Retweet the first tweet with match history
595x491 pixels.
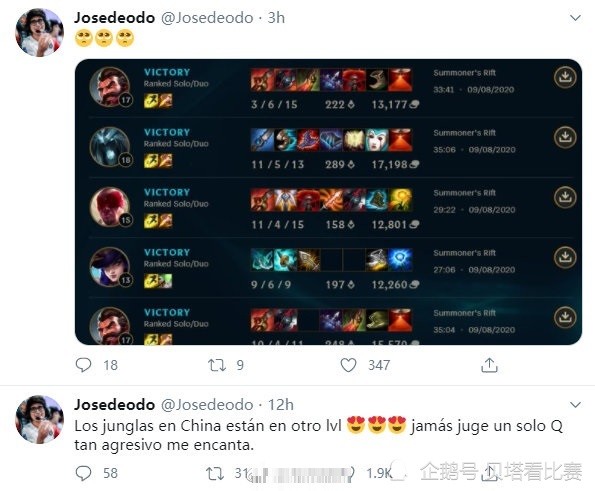pyautogui.click(x=217, y=365)
